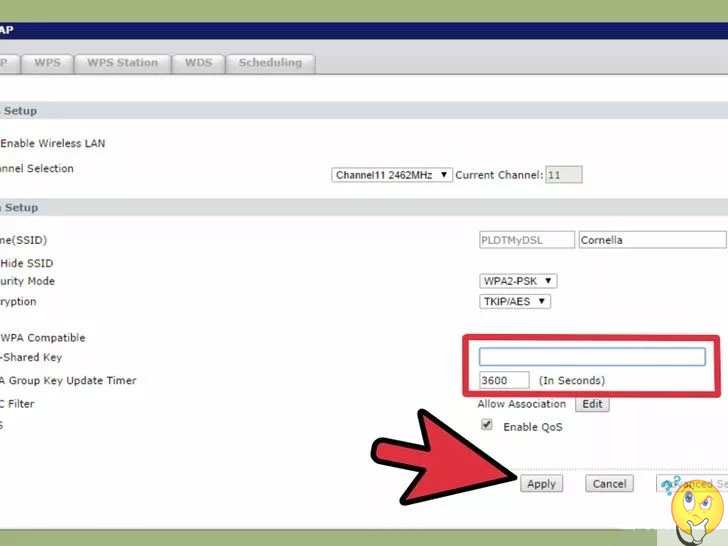Click the PLDTMyDSL SSID prefix field
728x546 pixels.
[527, 240]
